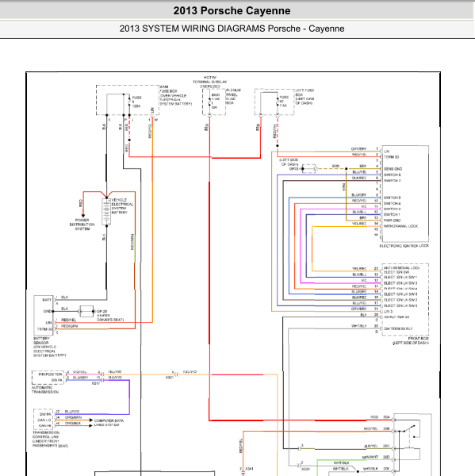The image size is (475, 476).
Task: Click the "ORG/BRN" wire label
Action: (x=73, y=417)
